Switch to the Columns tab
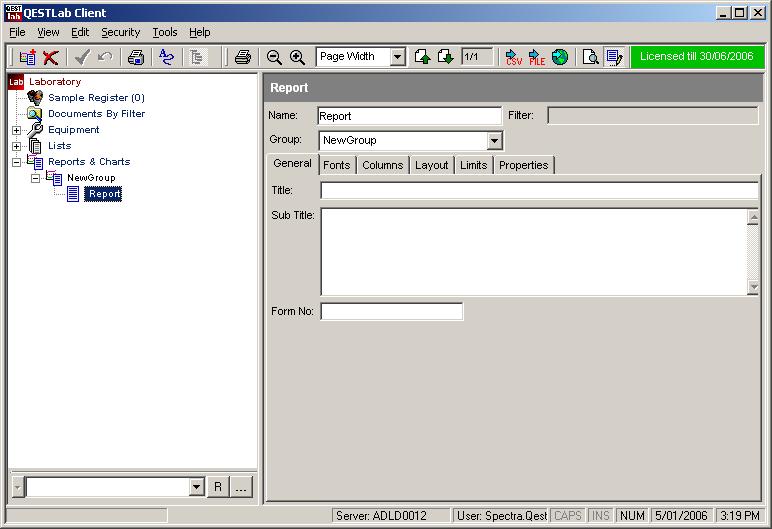This screenshot has height=529, width=772. tap(382, 165)
